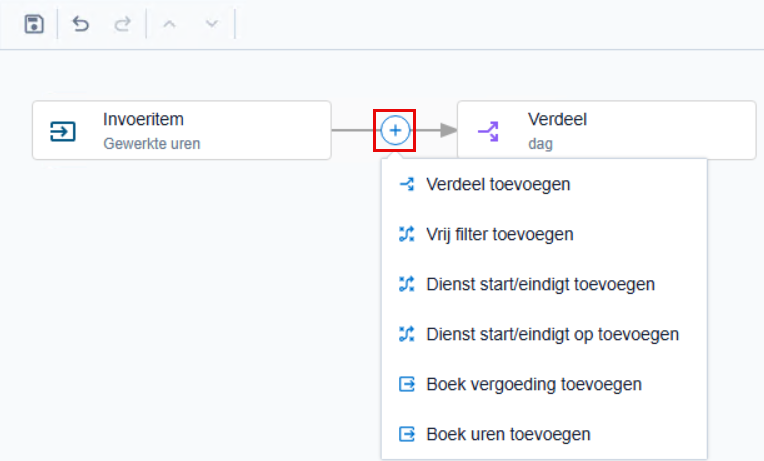This screenshot has width=764, height=461.
Task: Click the plus button between nodes
Action: (395, 130)
